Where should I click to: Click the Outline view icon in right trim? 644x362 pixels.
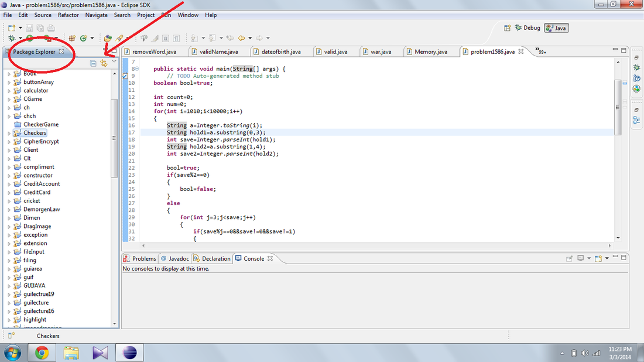coord(636,120)
